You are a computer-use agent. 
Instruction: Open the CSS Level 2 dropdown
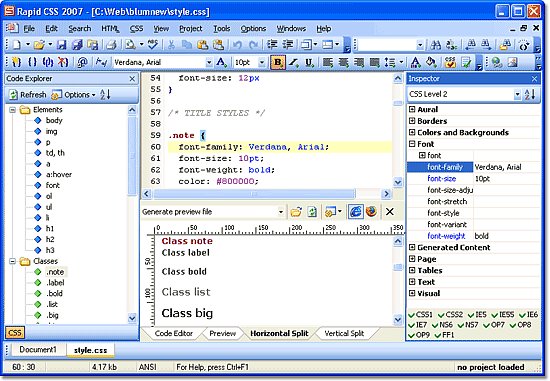517,94
